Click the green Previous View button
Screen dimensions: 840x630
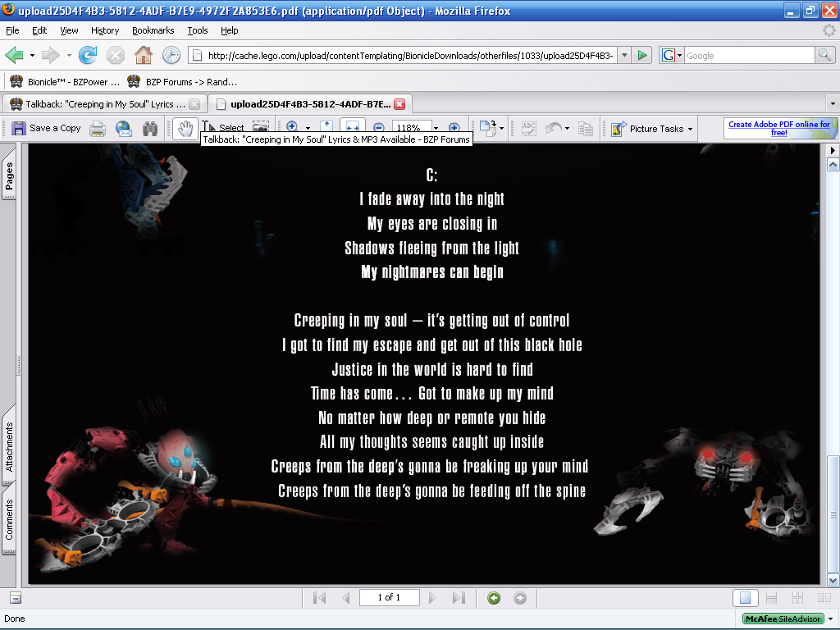(x=494, y=598)
